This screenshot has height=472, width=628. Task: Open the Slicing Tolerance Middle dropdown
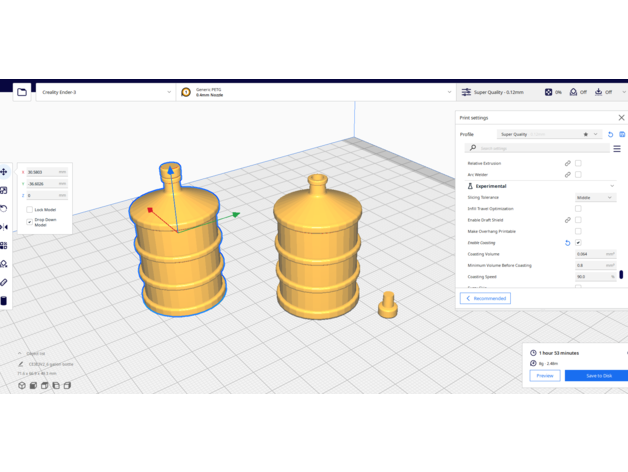(x=595, y=198)
